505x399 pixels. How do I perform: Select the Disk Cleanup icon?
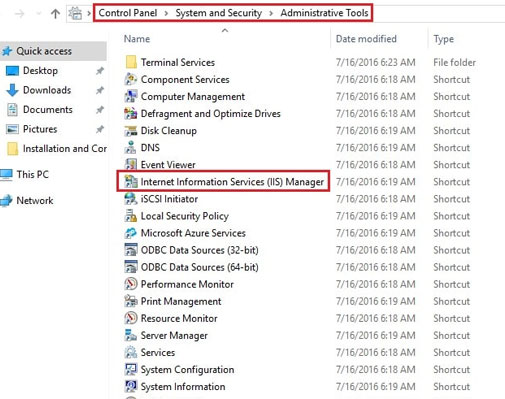tap(131, 131)
